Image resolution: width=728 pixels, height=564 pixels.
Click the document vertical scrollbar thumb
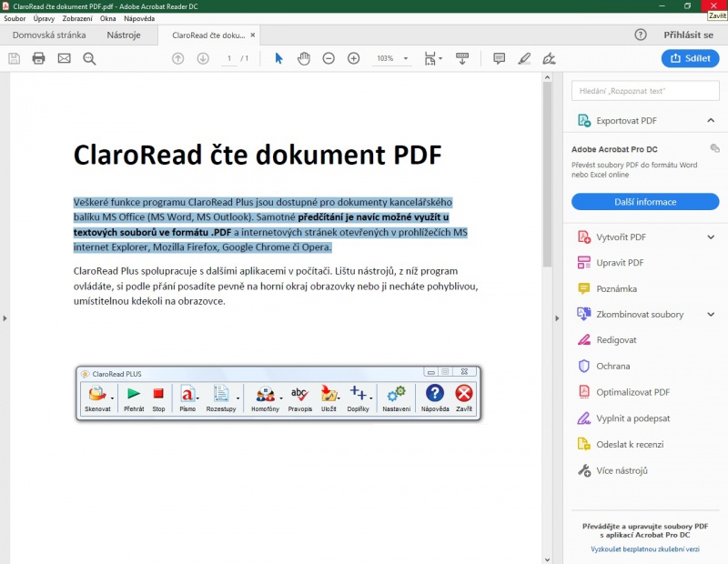[548, 175]
